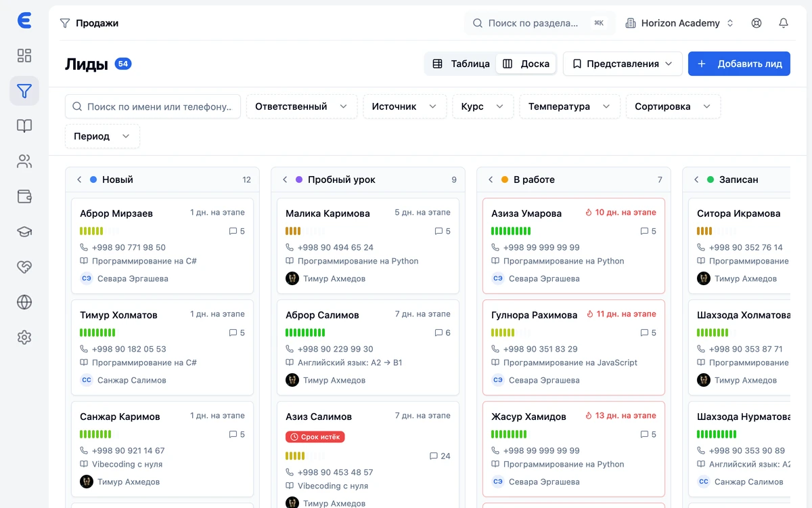Click the Продажи breadcrumb
The height and width of the screenshot is (508, 812).
[x=97, y=23]
